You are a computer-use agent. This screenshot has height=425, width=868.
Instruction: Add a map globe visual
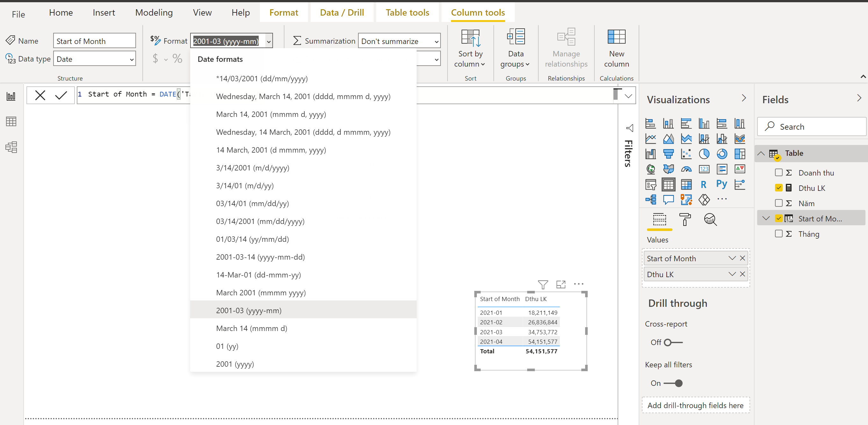pyautogui.click(x=650, y=169)
